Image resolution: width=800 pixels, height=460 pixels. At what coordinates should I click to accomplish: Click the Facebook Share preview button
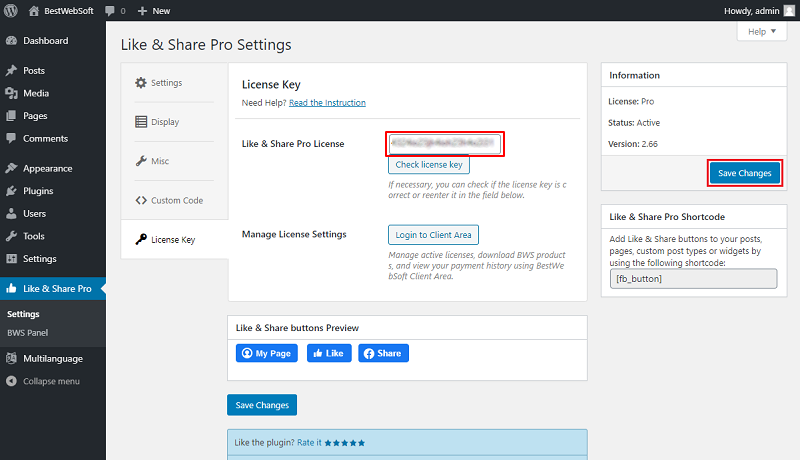[383, 353]
